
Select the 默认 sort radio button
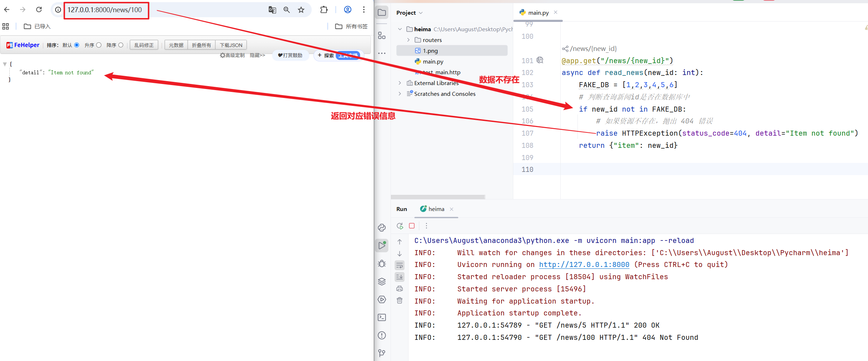77,45
